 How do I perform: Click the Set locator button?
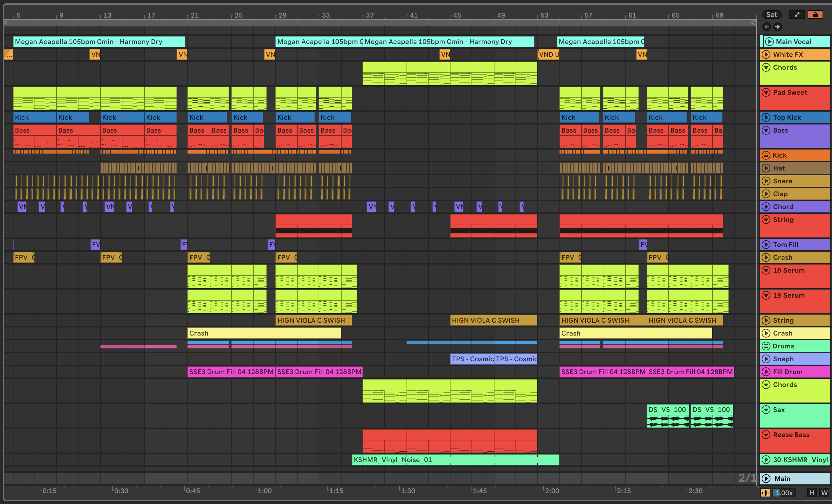pos(772,15)
